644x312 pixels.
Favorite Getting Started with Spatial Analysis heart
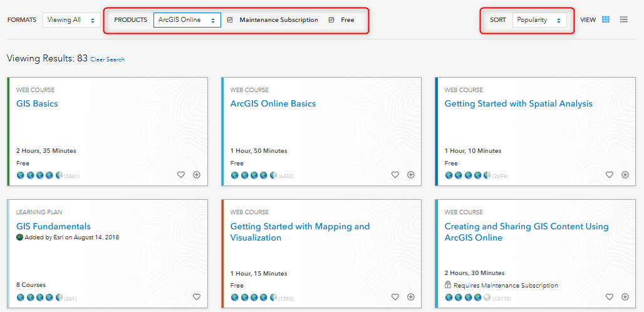[610, 175]
